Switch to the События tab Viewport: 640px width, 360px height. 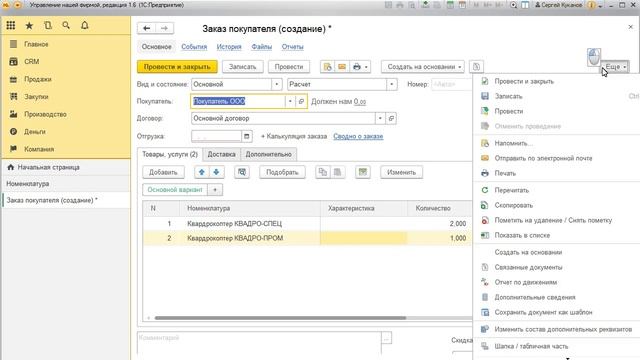[194, 47]
